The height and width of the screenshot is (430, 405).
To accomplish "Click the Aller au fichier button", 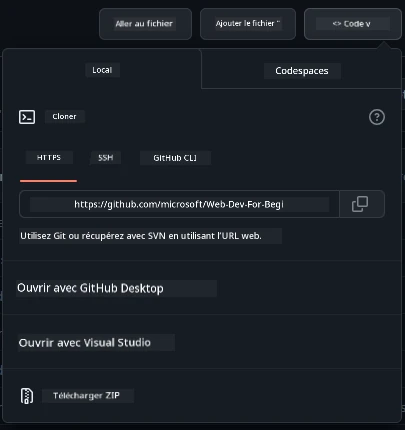I will (x=145, y=24).
